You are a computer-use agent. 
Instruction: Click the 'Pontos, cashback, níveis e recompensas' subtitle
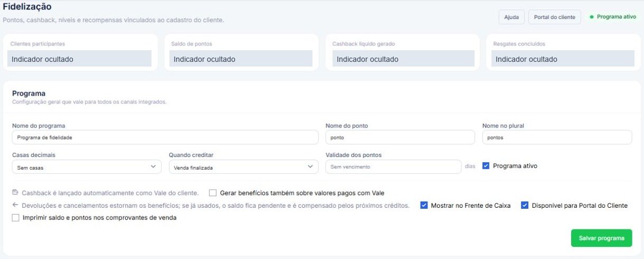(113, 20)
